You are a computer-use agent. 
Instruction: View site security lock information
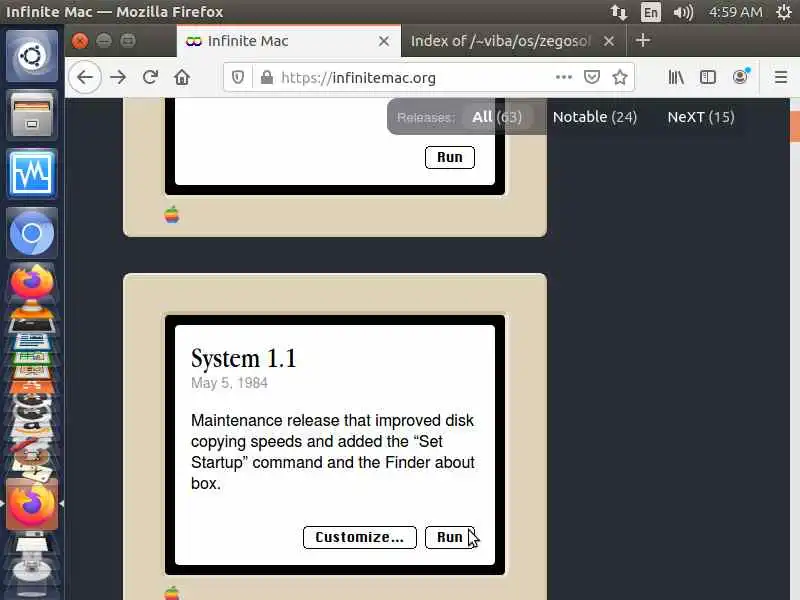point(266,78)
